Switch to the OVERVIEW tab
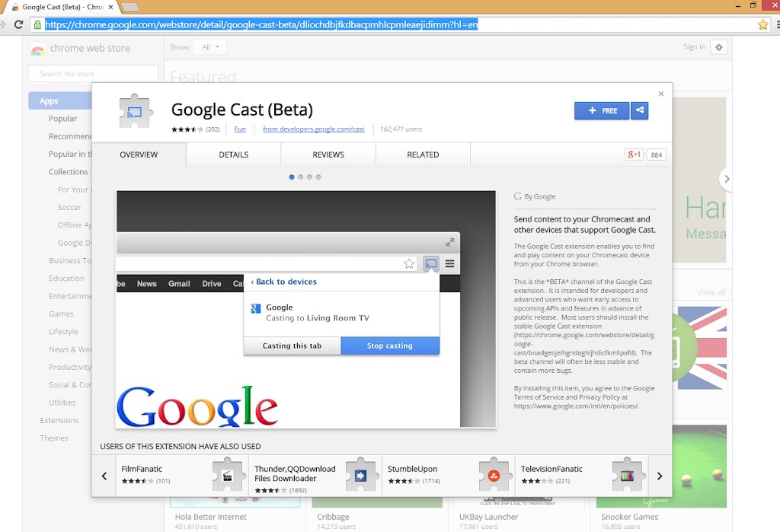This screenshot has height=532, width=780. pos(139,155)
